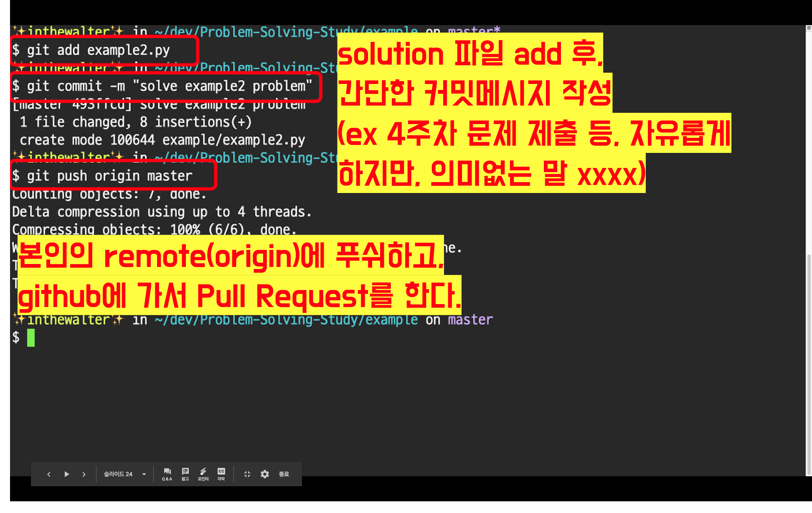This screenshot has height=513, width=812.
Task: Click the git push origin master box
Action: click(113, 176)
